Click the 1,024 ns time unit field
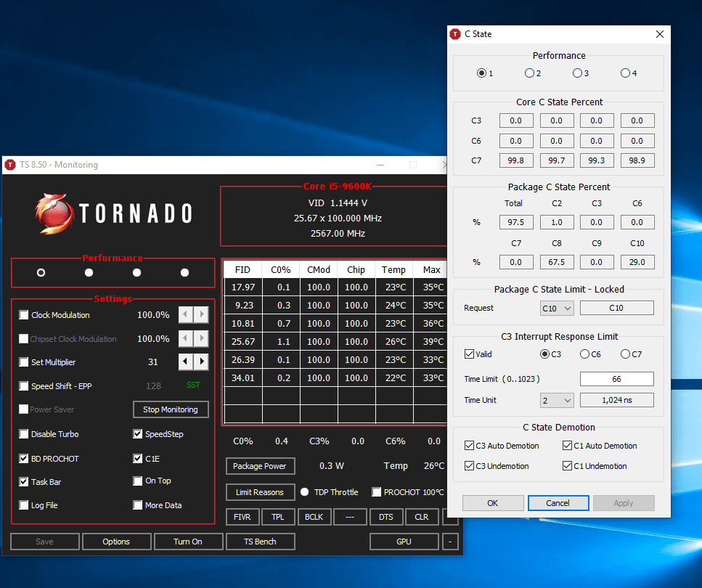Image resolution: width=702 pixels, height=588 pixels. pos(617,400)
